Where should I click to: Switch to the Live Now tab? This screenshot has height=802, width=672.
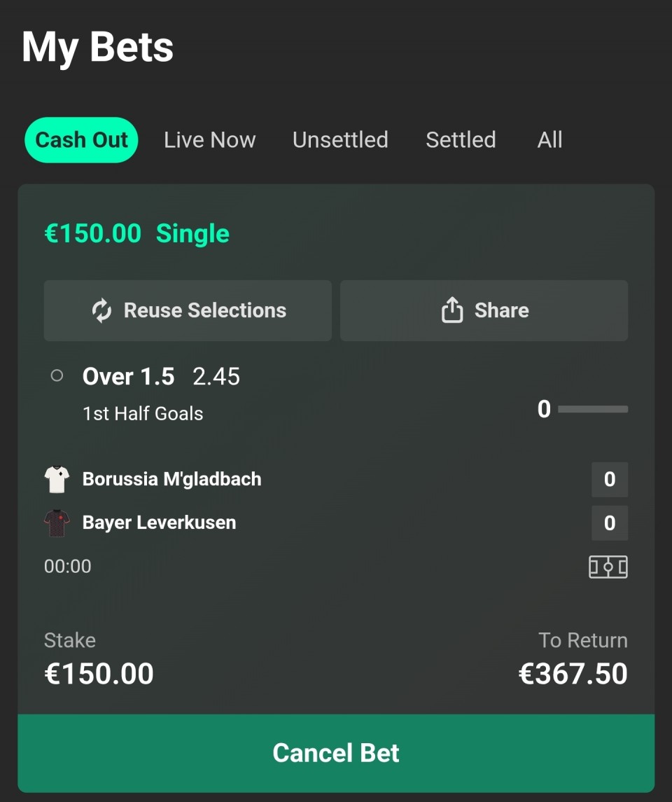pos(209,140)
